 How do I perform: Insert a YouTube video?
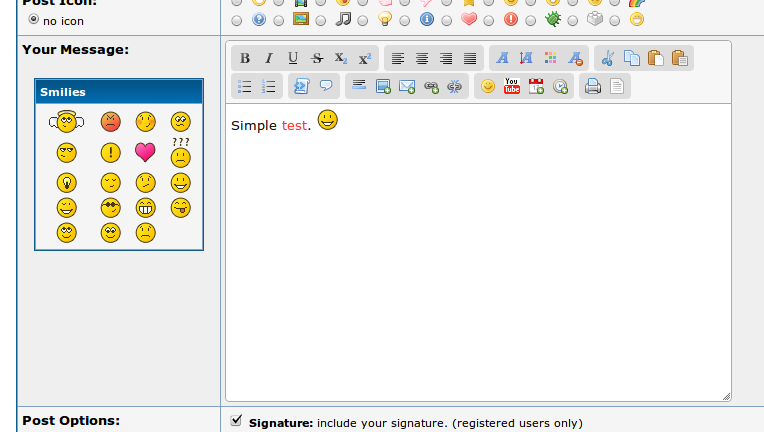pos(512,86)
